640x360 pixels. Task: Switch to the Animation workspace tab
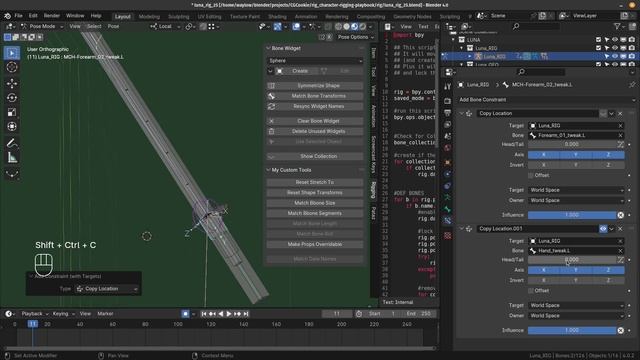point(306,17)
